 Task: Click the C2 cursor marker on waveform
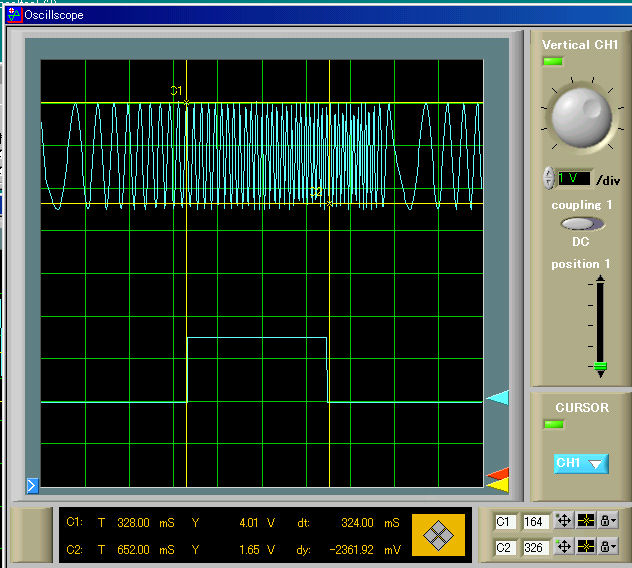click(329, 204)
